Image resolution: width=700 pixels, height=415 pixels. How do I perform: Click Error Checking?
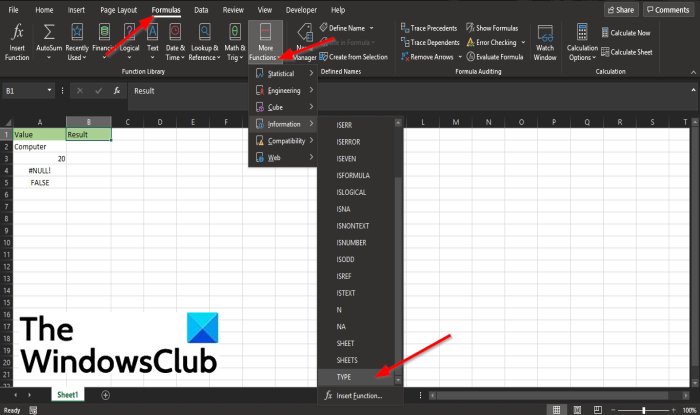coord(492,42)
